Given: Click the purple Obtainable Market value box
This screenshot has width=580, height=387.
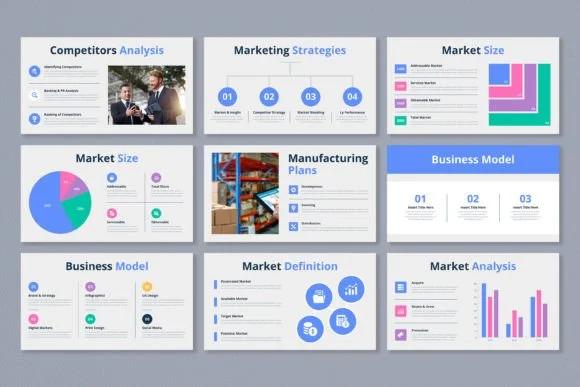Looking at the screenshot, I should [401, 103].
